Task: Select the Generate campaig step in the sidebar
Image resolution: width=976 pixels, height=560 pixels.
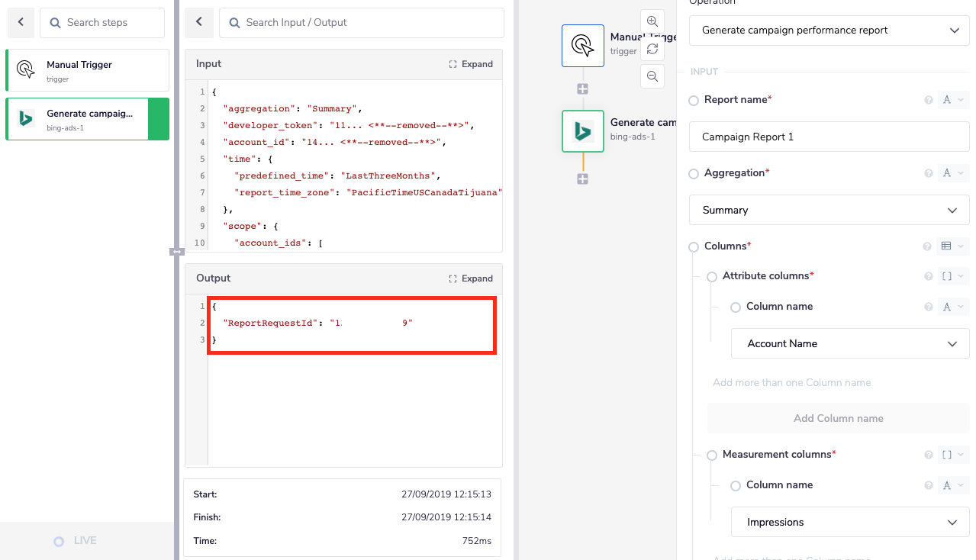Action: click(87, 119)
